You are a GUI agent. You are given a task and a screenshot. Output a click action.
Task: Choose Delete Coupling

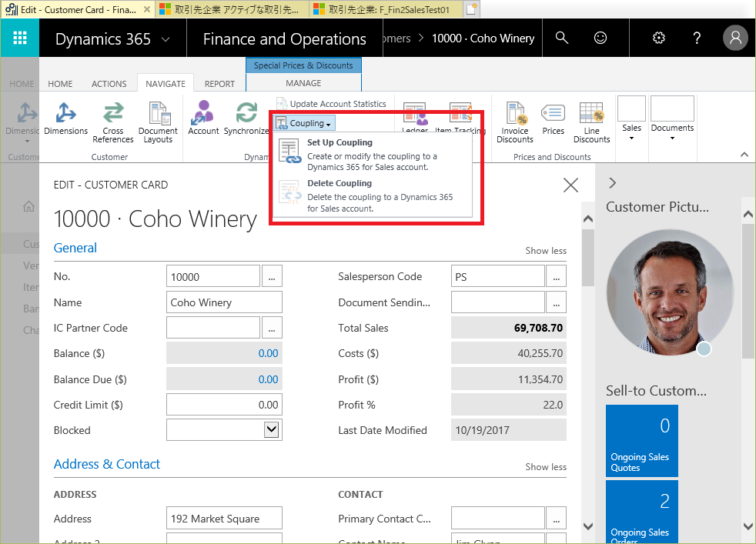tap(372, 195)
